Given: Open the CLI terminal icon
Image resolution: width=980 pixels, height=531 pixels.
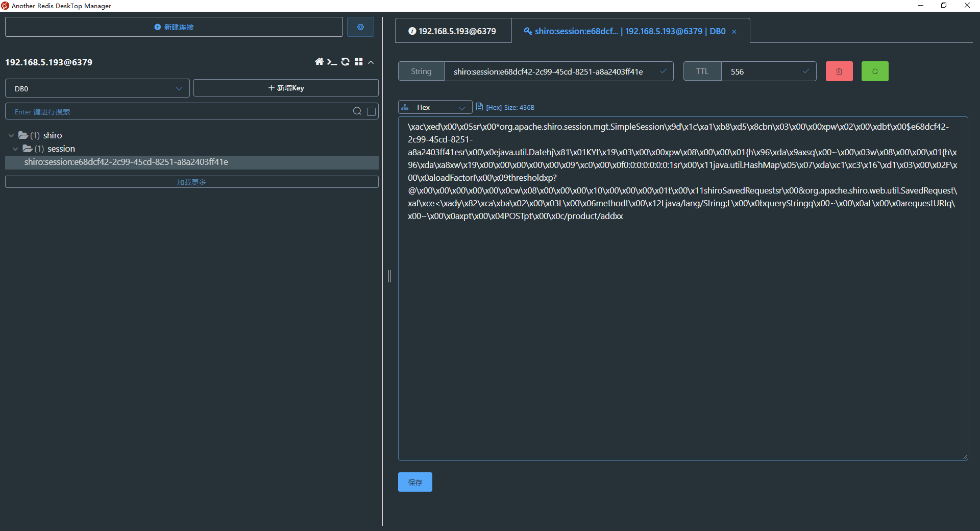Looking at the screenshot, I should (x=332, y=62).
